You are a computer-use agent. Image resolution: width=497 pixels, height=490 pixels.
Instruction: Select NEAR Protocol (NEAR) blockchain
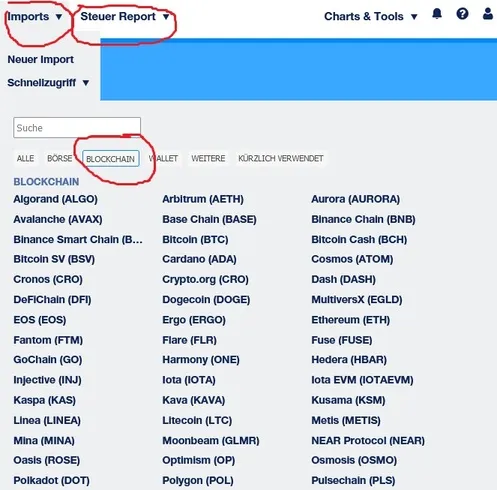coord(368,441)
